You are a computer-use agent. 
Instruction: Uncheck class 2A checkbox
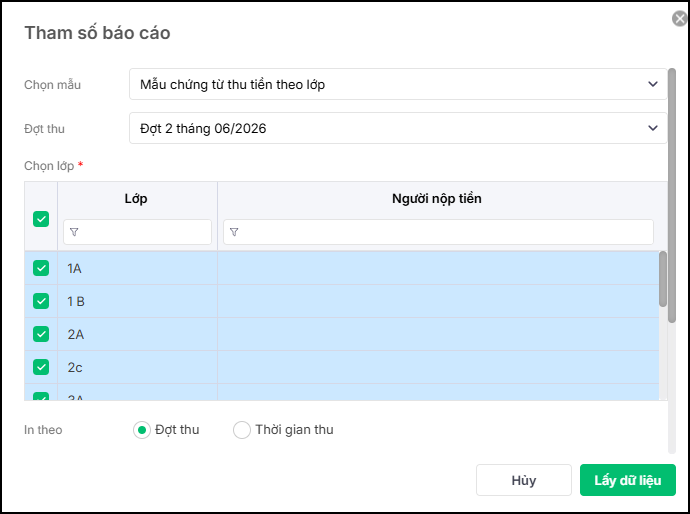click(x=41, y=334)
